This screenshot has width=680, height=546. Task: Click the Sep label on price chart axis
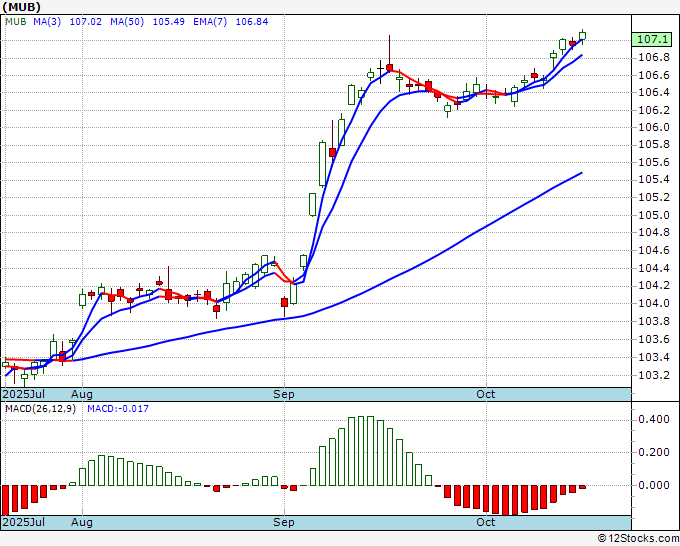[284, 394]
